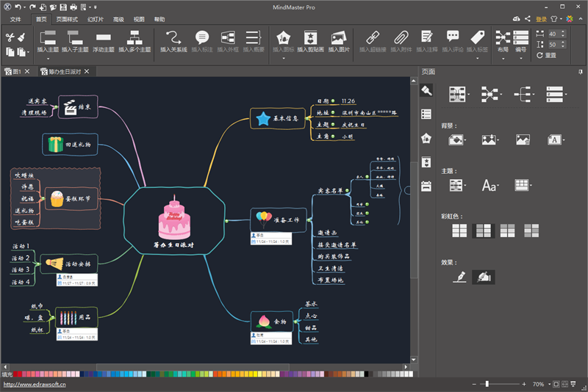Image resolution: width=588 pixels, height=392 pixels.
Task: Click the Numbering (编号) icon
Action: click(x=520, y=37)
